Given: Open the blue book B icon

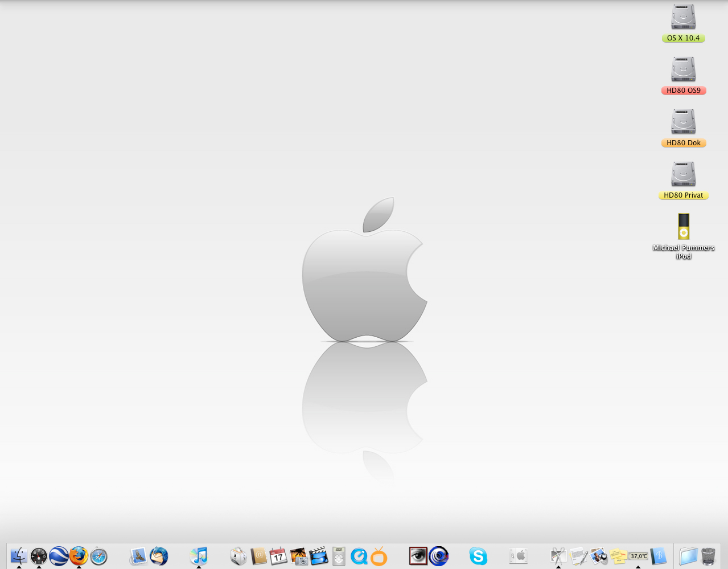Looking at the screenshot, I should pyautogui.click(x=658, y=556).
